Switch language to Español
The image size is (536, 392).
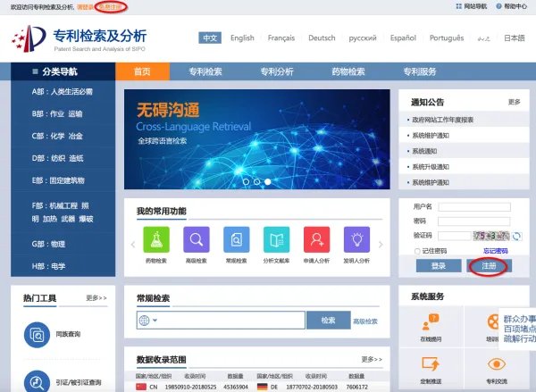pyautogui.click(x=403, y=38)
